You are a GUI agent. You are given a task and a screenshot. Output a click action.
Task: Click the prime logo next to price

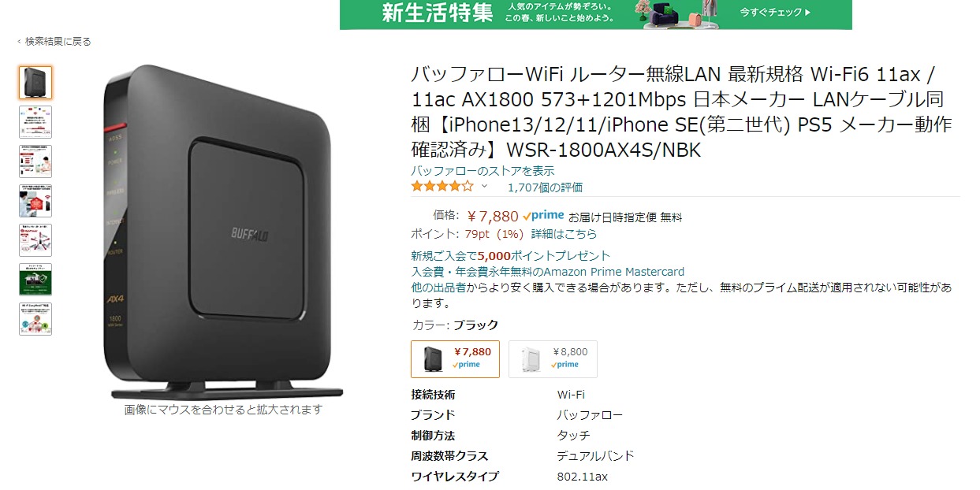tap(543, 216)
